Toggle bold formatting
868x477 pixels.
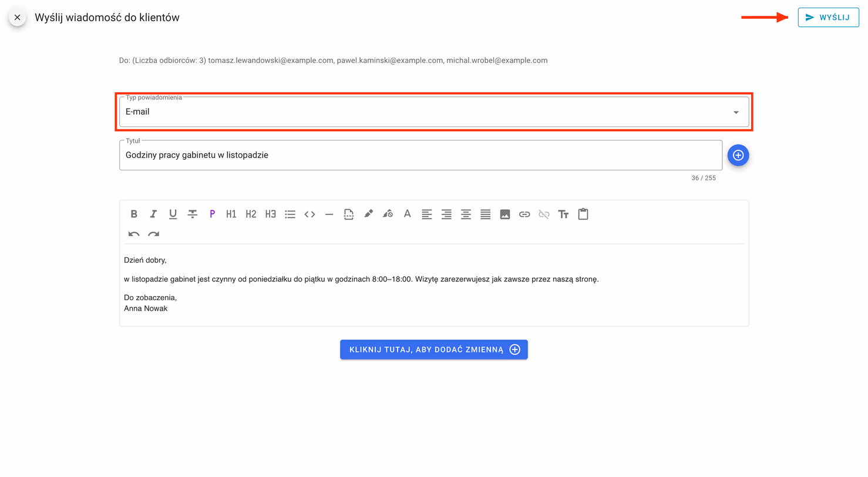pyautogui.click(x=134, y=214)
